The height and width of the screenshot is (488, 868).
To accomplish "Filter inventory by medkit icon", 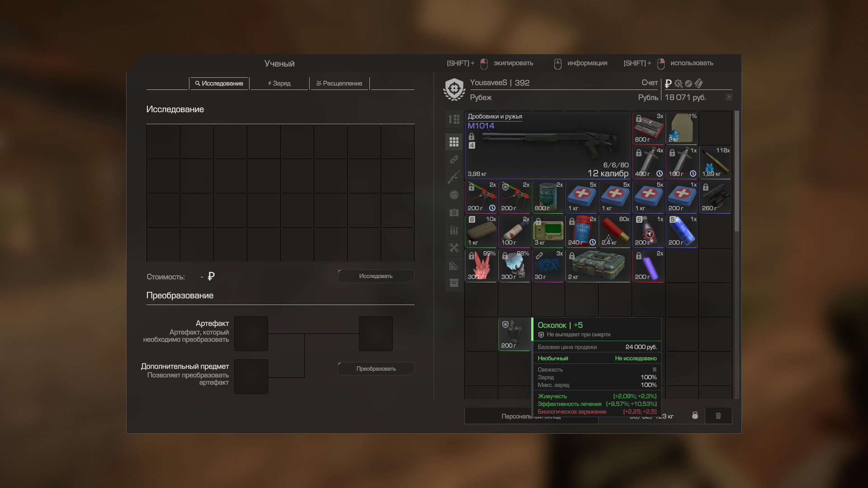I will (x=454, y=212).
